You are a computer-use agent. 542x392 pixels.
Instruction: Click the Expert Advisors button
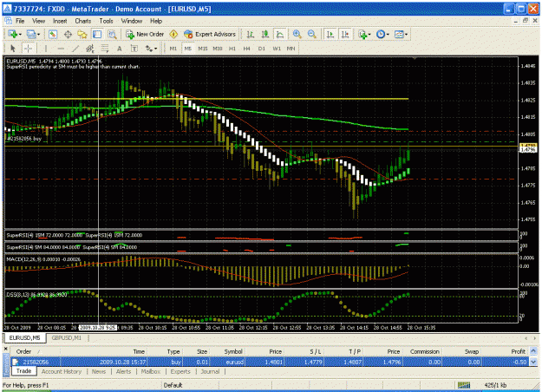pyautogui.click(x=210, y=34)
